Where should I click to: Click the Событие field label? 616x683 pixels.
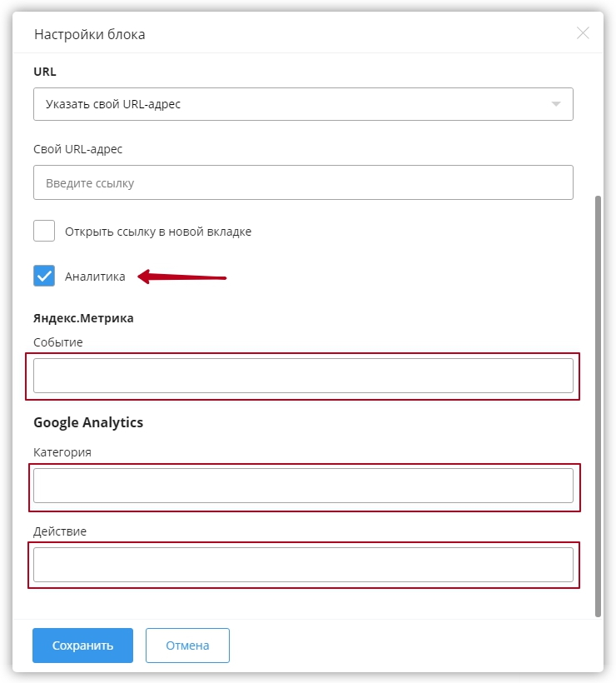pyautogui.click(x=58, y=342)
